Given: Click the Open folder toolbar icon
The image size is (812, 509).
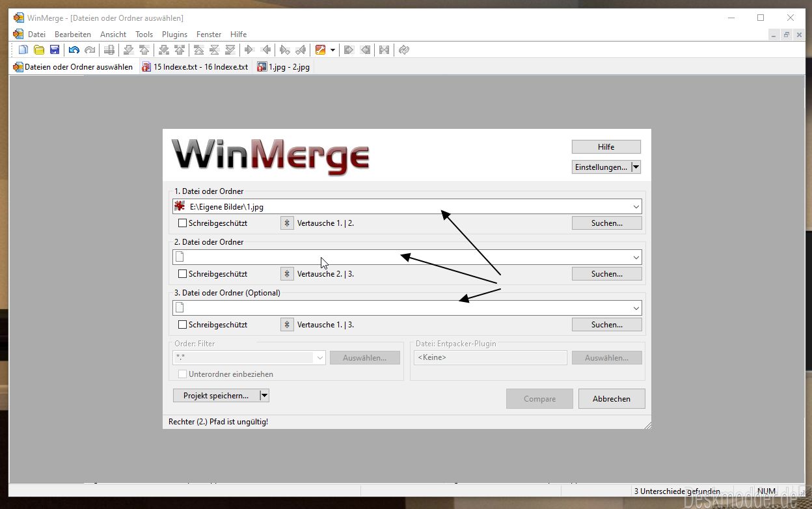Looking at the screenshot, I should [39, 49].
